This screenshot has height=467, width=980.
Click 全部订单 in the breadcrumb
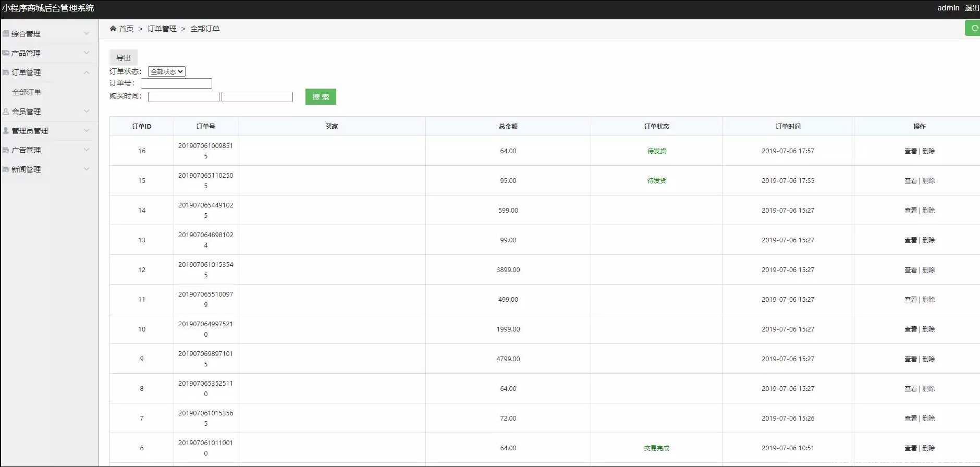click(x=205, y=29)
